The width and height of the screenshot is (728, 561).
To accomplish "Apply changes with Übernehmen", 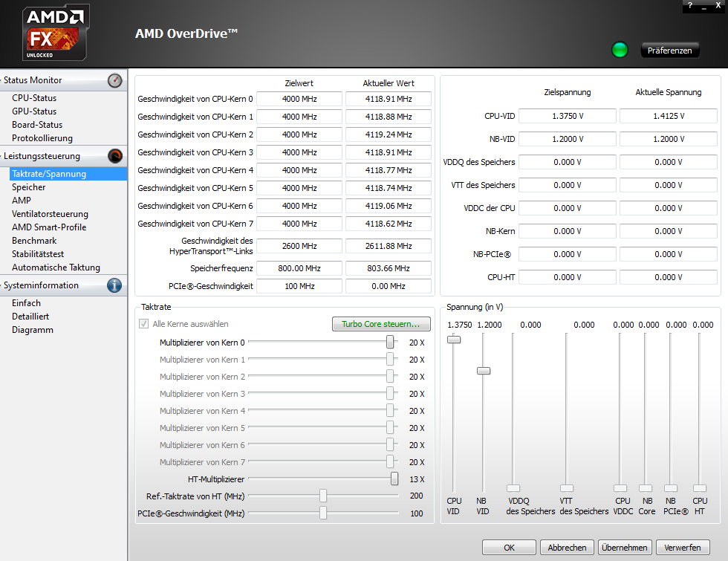I will (x=625, y=548).
